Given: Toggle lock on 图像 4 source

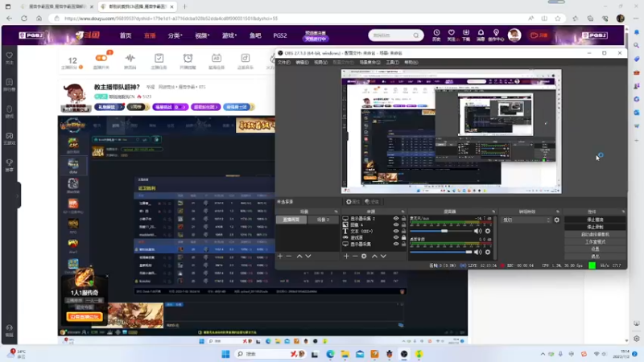Looking at the screenshot, I should 404,225.
